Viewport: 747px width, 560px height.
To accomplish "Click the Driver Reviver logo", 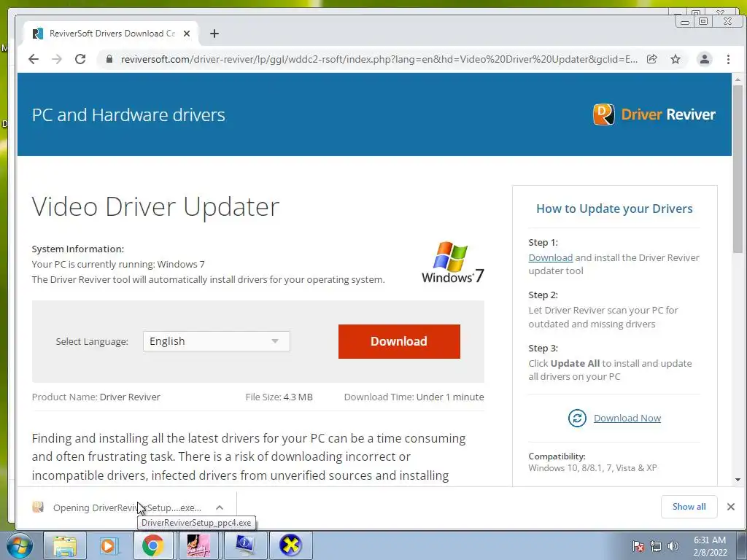I will coord(654,114).
